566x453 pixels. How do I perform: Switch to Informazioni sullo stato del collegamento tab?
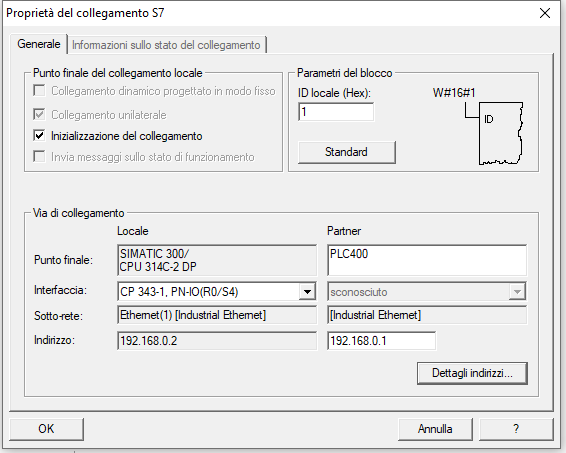pyautogui.click(x=166, y=45)
